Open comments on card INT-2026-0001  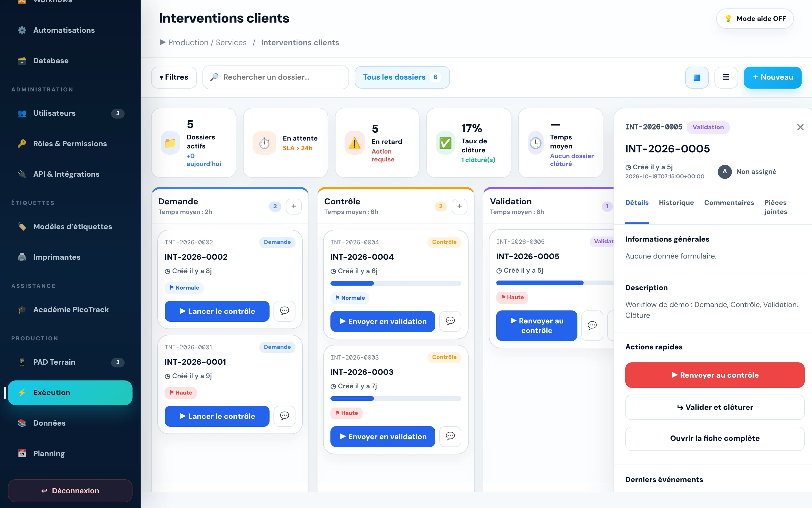(284, 416)
